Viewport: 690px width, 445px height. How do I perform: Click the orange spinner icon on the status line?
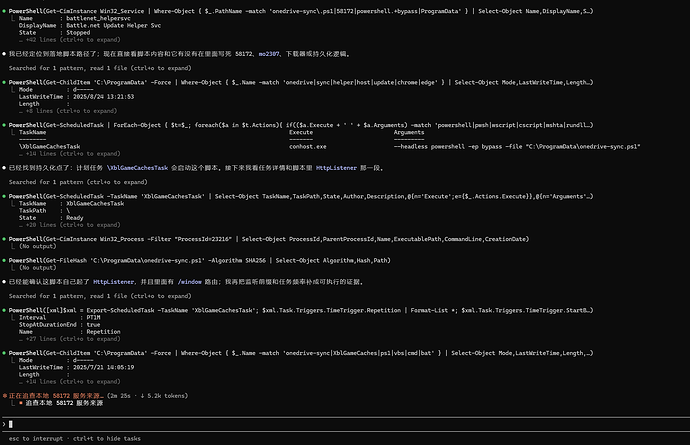[x=4, y=396]
